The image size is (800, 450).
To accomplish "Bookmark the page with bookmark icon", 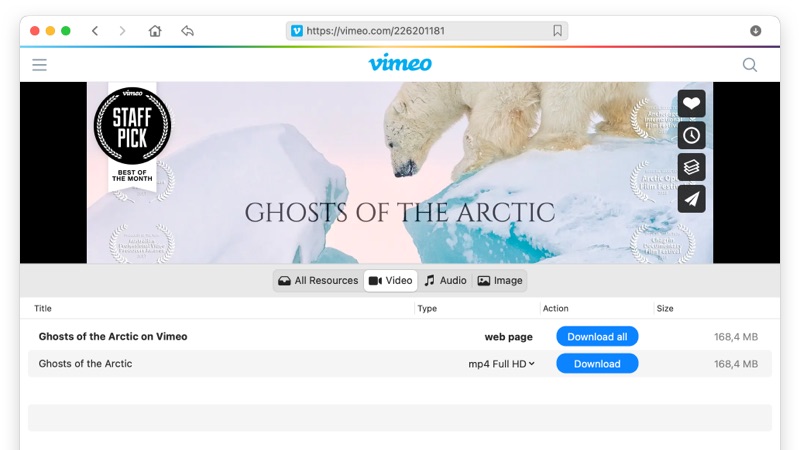I will tap(557, 31).
